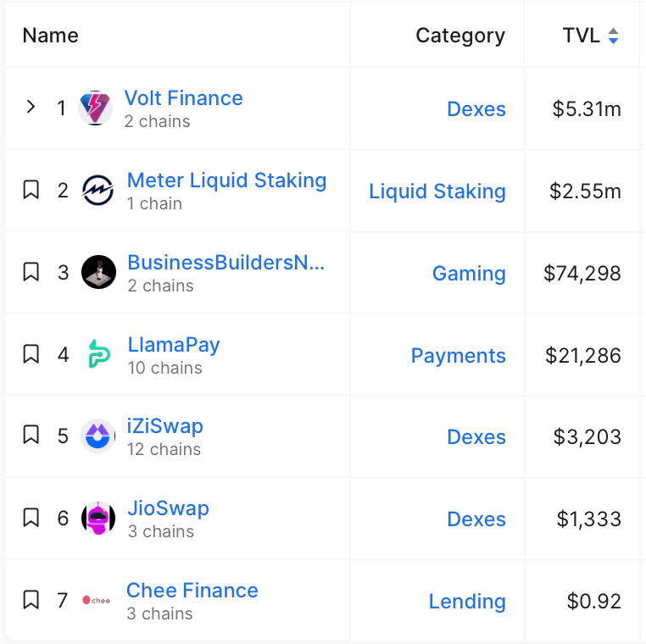Open the Payments category link
646x644 pixels.
(458, 356)
